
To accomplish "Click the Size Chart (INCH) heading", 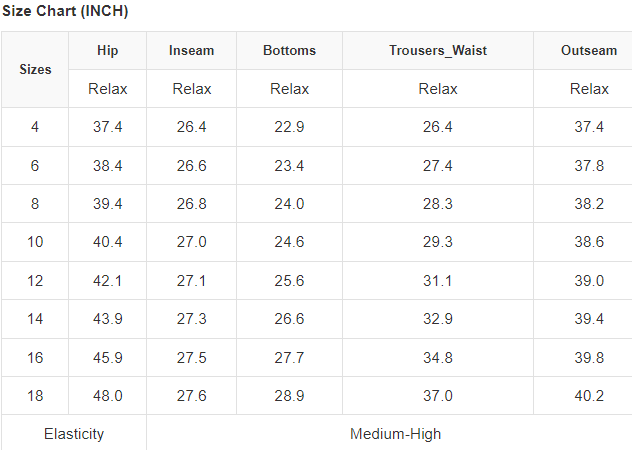I will point(65,12).
